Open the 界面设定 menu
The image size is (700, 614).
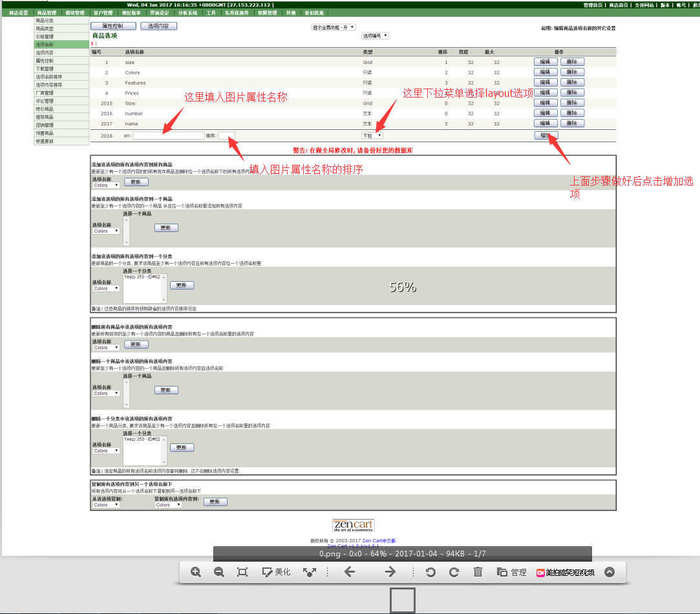159,13
